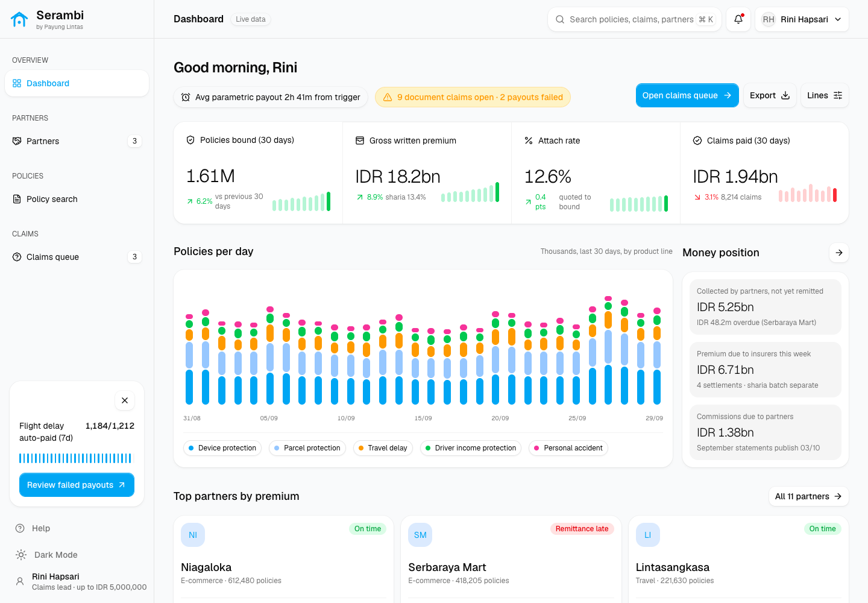Viewport: 868px width, 603px height.
Task: Click the 29/09 bar in Policies chart
Action: pos(657,356)
